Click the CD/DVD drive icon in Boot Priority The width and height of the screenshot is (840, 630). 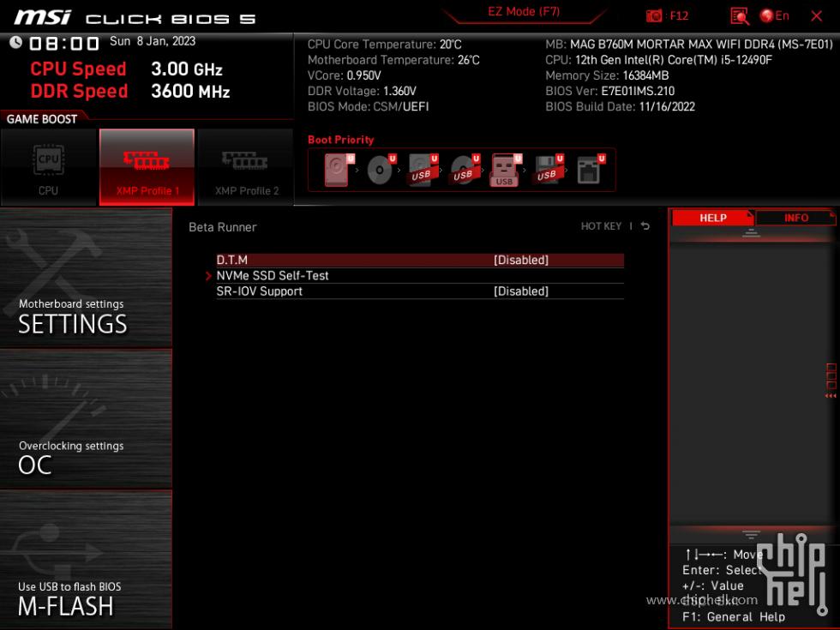[x=381, y=169]
